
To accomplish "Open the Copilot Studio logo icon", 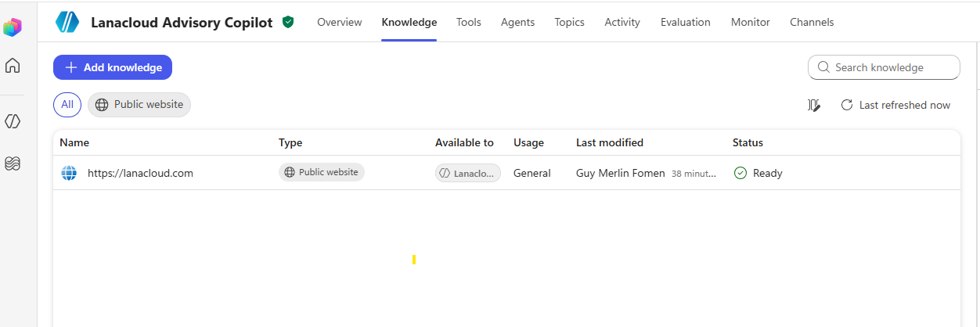I will point(12,27).
